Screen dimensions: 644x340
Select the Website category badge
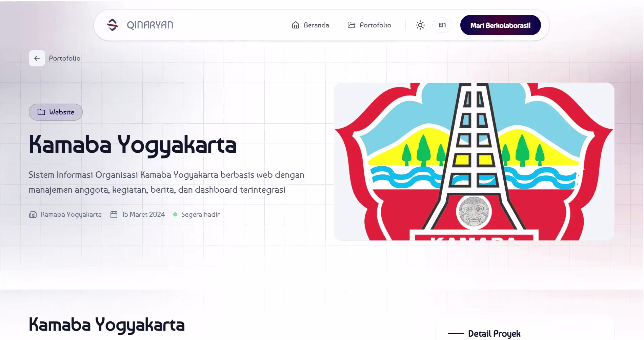coord(56,112)
